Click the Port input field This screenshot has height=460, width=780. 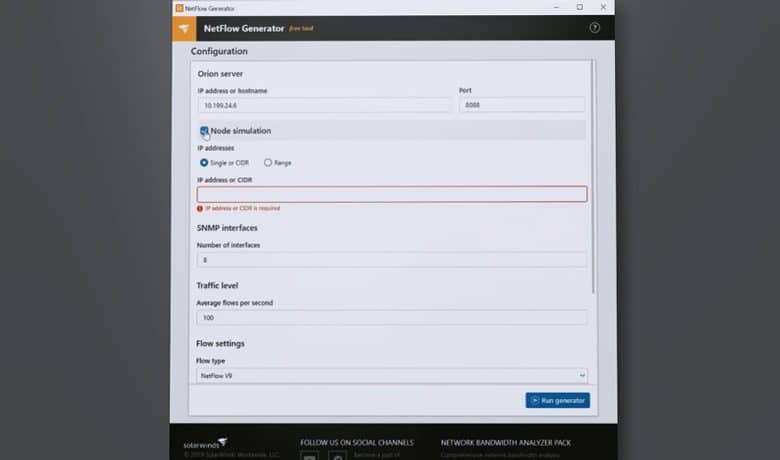click(521, 105)
